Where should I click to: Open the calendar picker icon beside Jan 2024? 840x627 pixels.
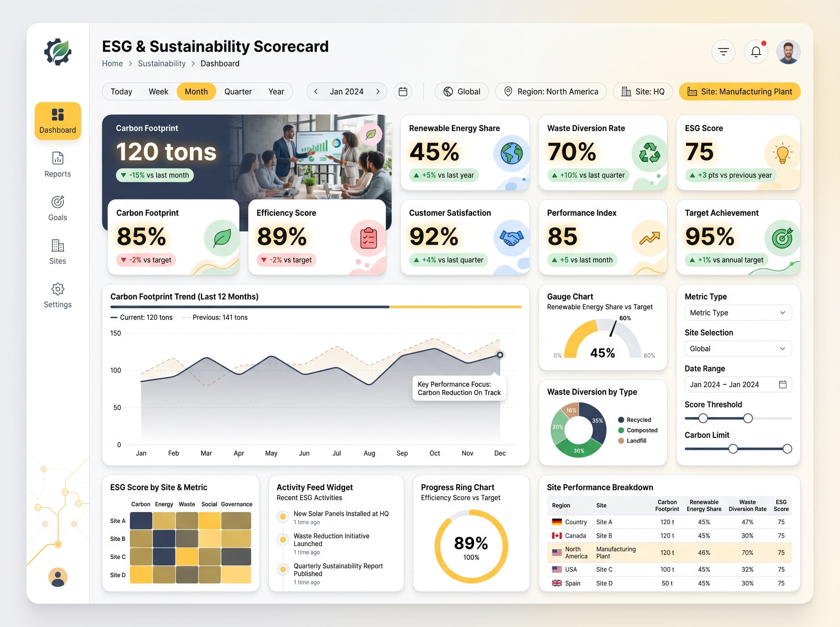(403, 91)
